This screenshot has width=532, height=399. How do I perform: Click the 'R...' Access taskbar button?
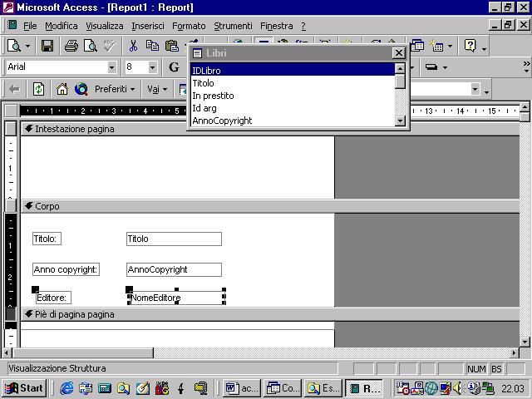(364, 388)
